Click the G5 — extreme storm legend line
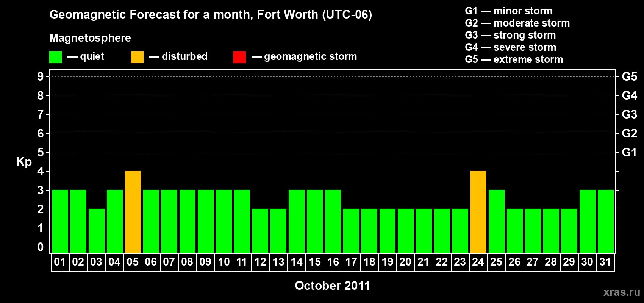 tap(514, 59)
